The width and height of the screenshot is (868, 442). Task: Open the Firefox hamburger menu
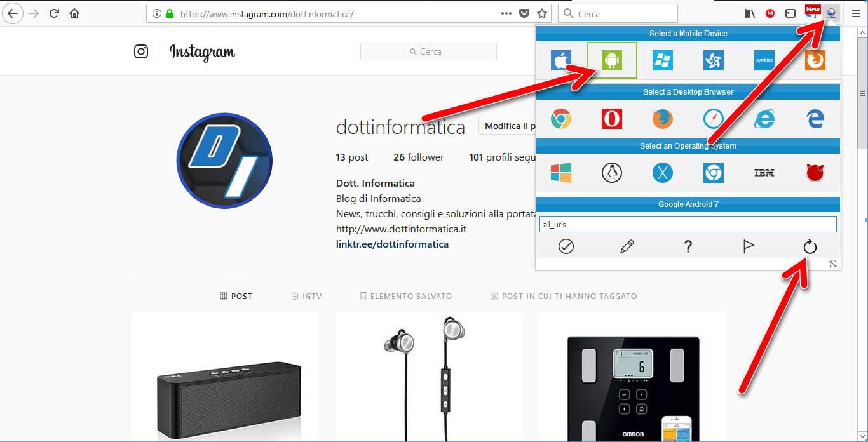(x=855, y=13)
